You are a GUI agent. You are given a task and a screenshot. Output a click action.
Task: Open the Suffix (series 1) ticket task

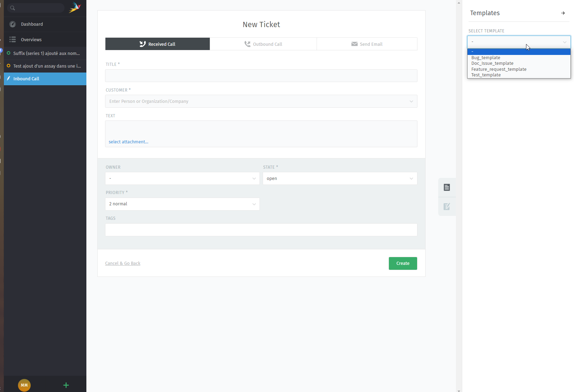coord(45,53)
